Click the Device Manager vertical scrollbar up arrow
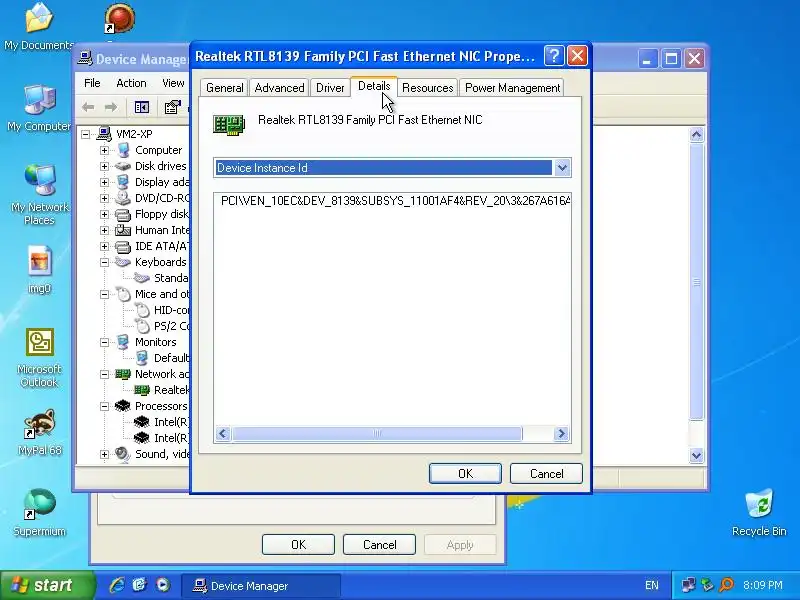Screen dimensions: 800x600 pyautogui.click(x=696, y=135)
